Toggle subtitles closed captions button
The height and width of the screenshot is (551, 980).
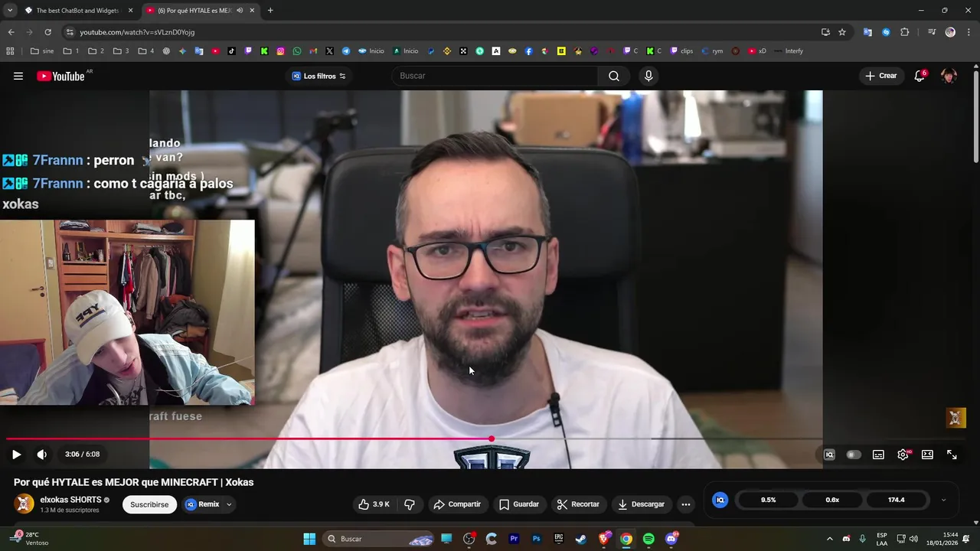tap(878, 455)
